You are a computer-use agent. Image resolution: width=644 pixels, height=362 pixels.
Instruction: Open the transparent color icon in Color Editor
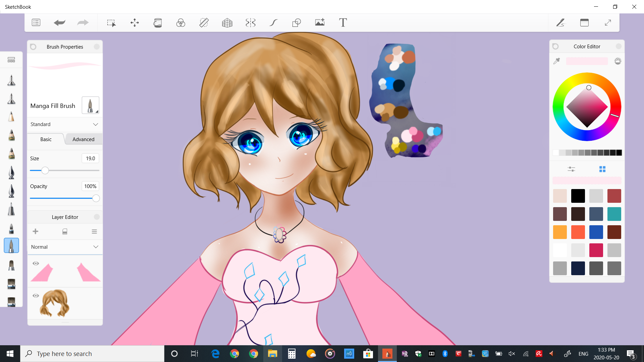click(618, 61)
